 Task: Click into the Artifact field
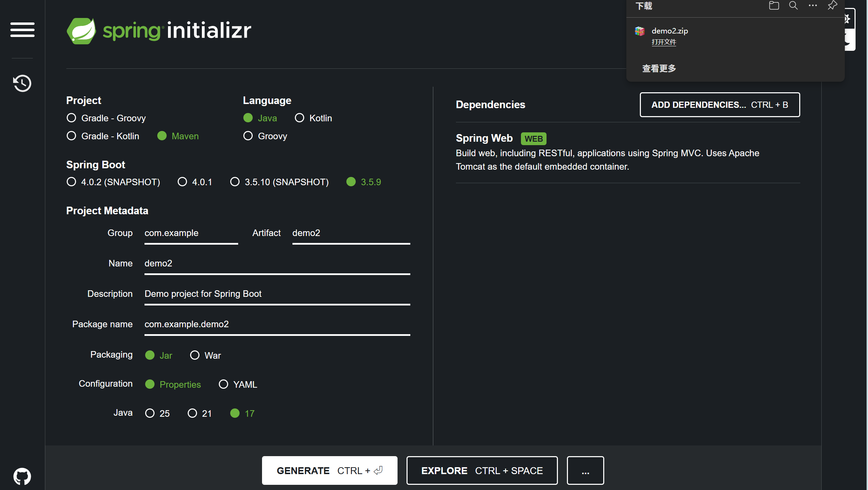click(351, 233)
